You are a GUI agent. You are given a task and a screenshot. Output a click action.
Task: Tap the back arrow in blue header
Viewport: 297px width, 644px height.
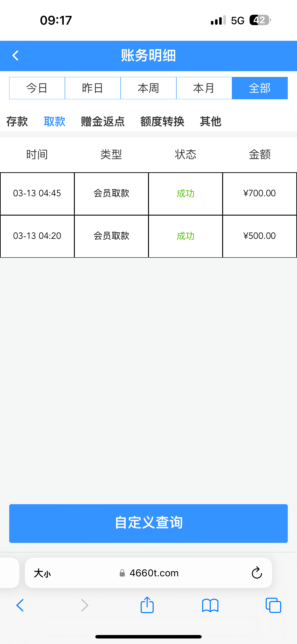tap(15, 56)
